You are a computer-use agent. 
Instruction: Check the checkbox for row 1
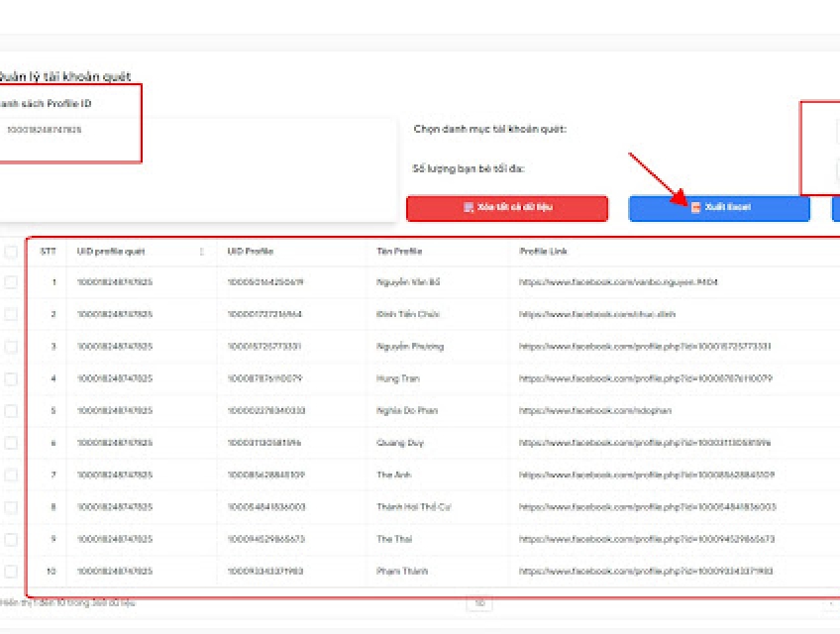click(x=11, y=282)
